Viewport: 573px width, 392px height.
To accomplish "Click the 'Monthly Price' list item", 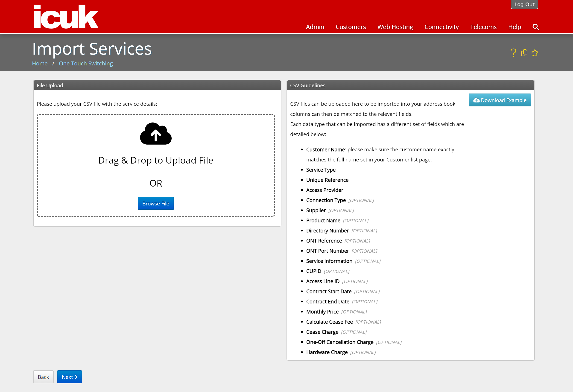I will tap(336, 312).
